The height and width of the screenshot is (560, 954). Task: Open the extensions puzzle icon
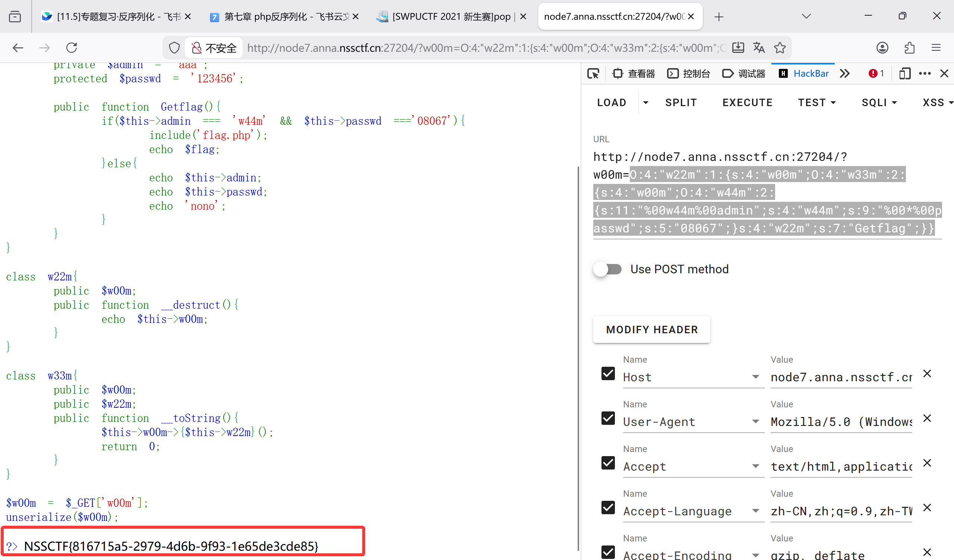[x=909, y=48]
